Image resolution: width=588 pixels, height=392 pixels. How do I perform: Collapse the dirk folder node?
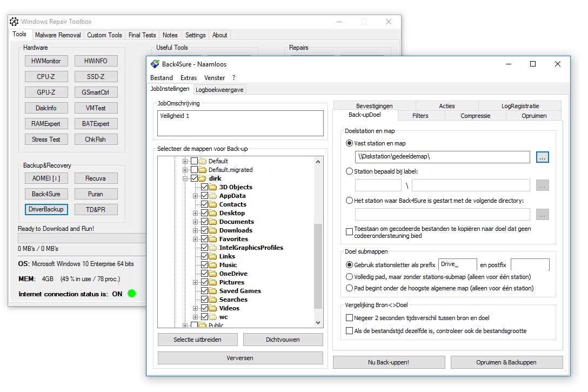185,178
